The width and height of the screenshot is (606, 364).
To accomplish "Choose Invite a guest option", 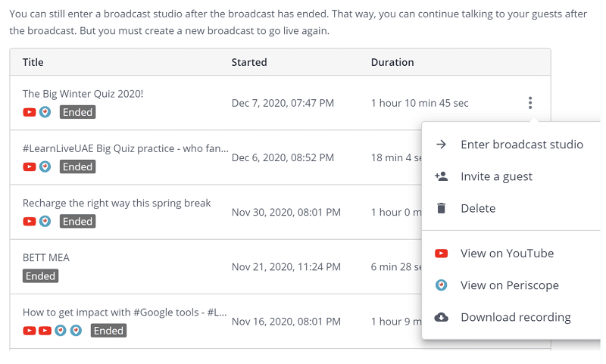I will (496, 176).
